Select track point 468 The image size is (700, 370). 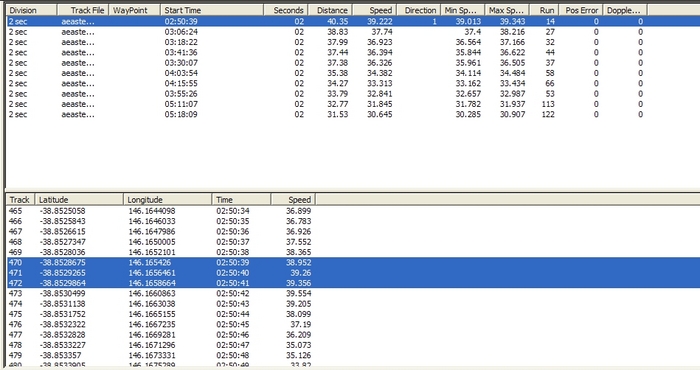(353, 241)
